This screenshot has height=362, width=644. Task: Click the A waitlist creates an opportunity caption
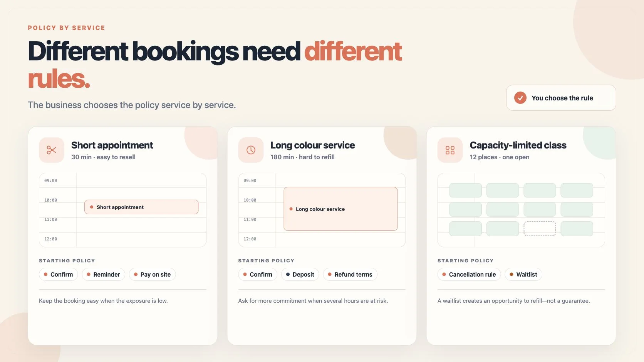513,301
